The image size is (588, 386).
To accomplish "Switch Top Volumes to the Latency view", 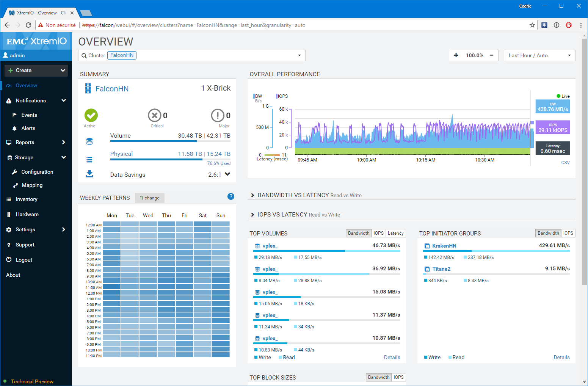I will 395,233.
